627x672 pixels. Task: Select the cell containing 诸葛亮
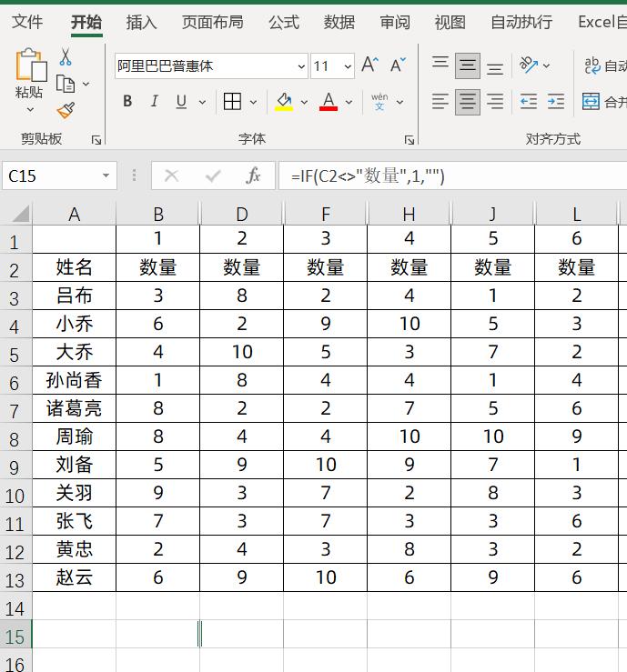tap(75, 408)
